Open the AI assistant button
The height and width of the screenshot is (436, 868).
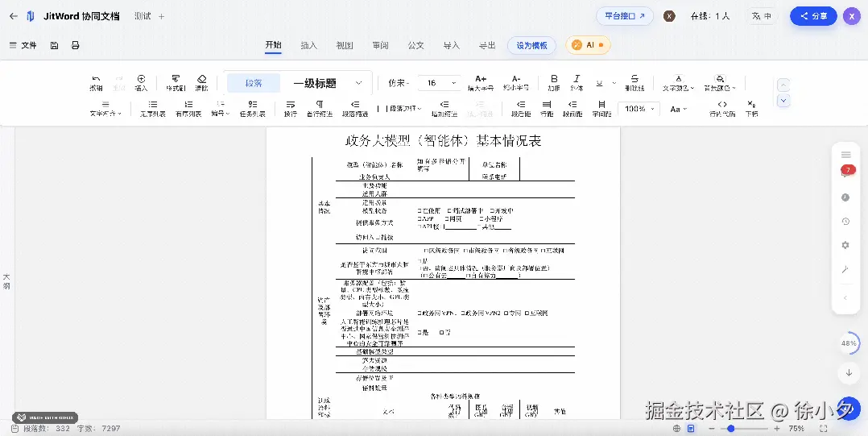[588, 45]
